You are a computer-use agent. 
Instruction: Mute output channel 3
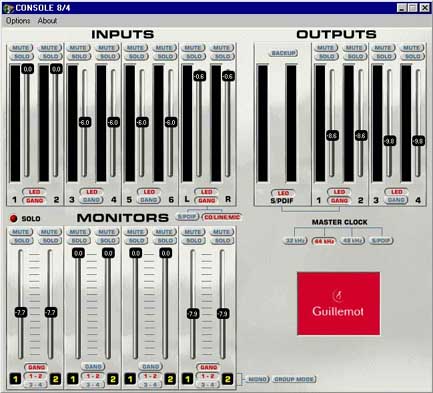pos(383,48)
